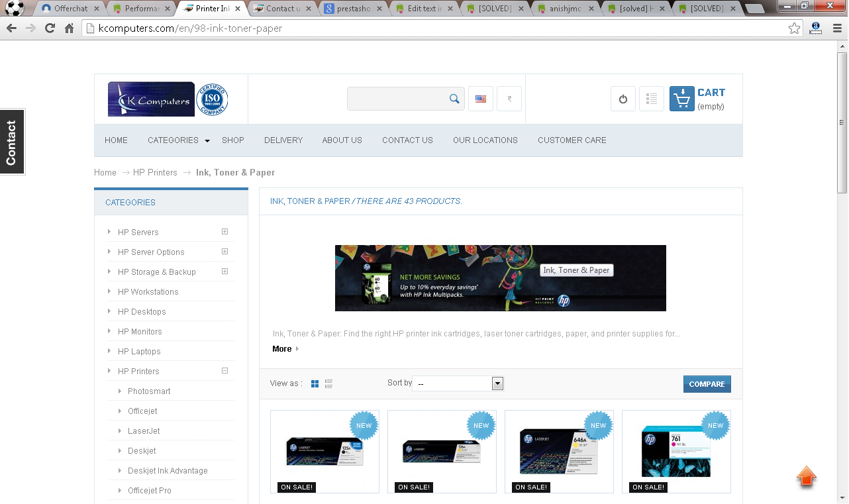
Task: Open the 646A toner product thumbnail
Action: 559,452
